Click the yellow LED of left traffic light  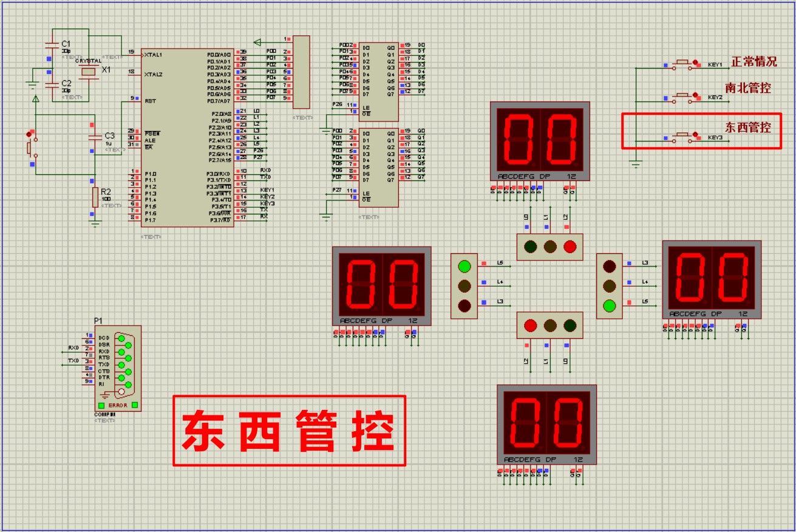coord(464,286)
